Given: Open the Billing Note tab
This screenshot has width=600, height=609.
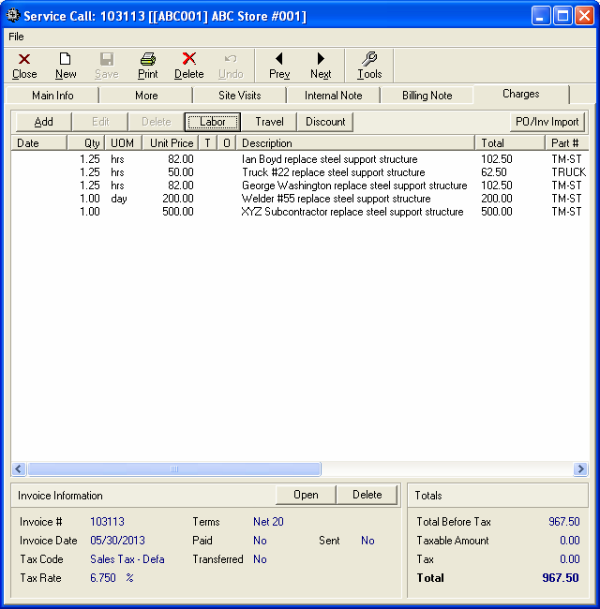Looking at the screenshot, I should (427, 96).
